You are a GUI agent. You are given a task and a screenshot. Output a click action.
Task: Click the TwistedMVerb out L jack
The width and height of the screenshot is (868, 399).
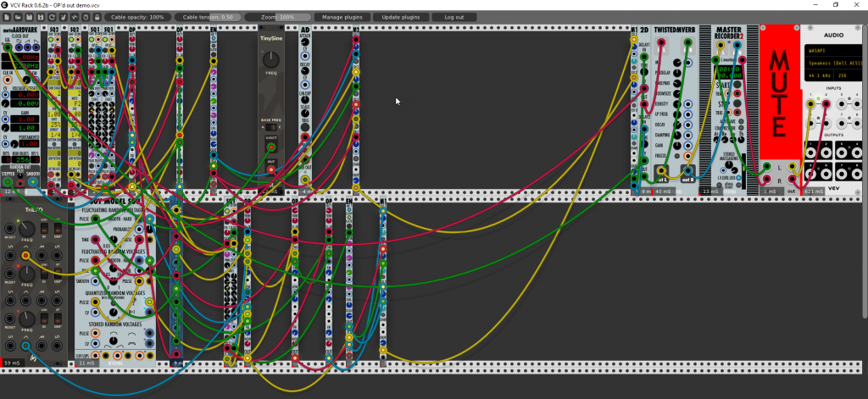[660, 170]
